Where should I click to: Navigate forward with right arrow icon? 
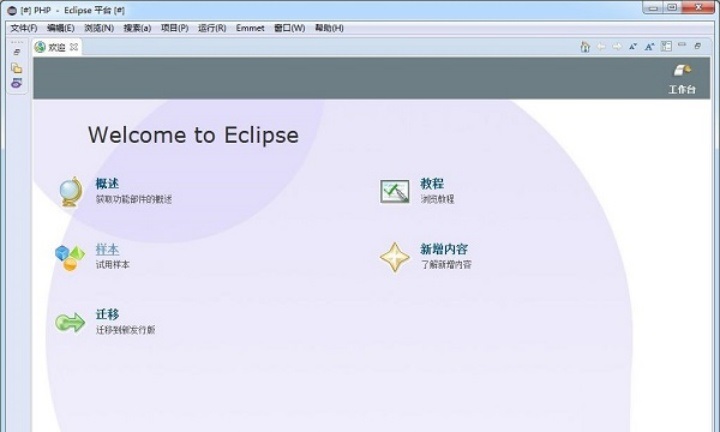tap(617, 46)
